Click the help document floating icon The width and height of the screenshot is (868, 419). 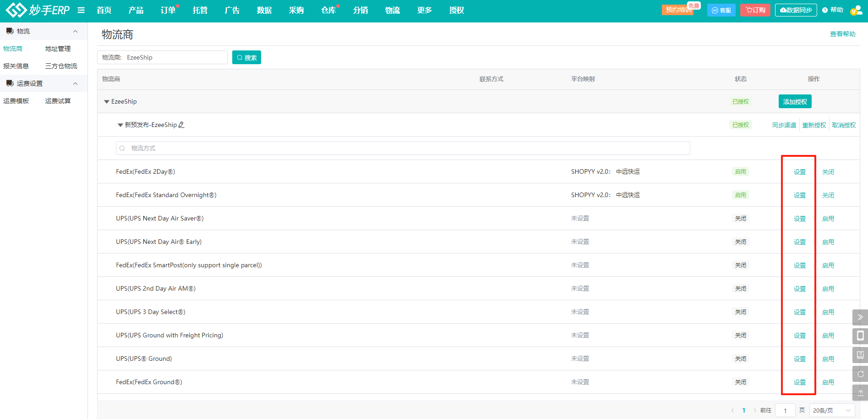860,355
